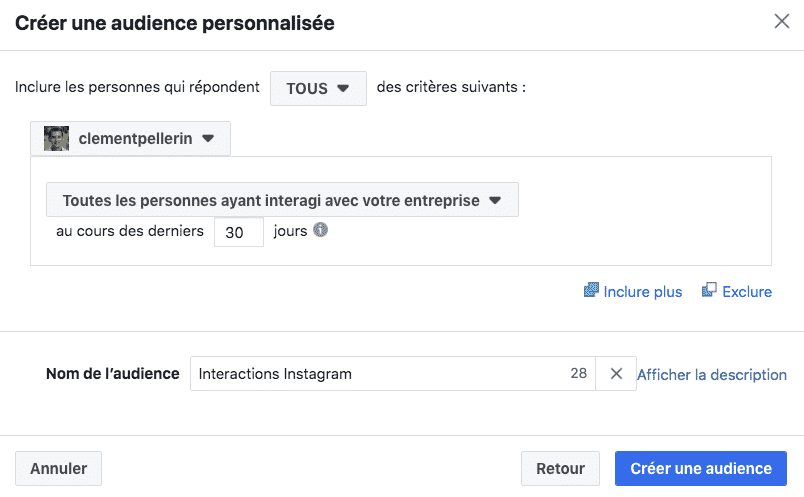The image size is (804, 497).
Task: Go back with the Retour button
Action: (x=560, y=468)
